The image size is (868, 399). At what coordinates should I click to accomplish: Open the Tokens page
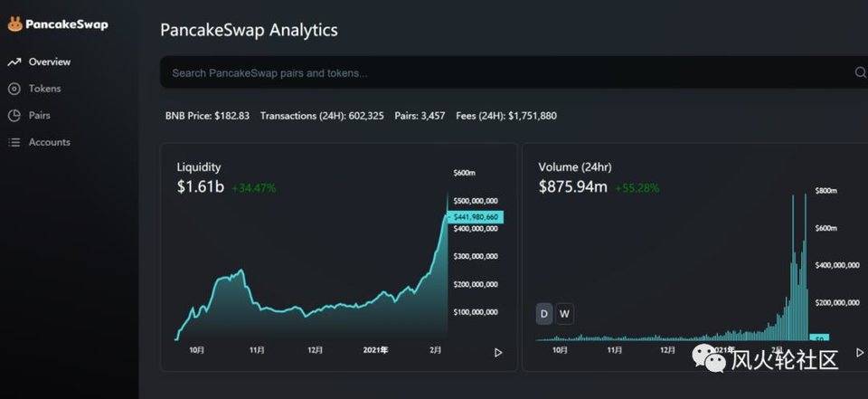(45, 89)
